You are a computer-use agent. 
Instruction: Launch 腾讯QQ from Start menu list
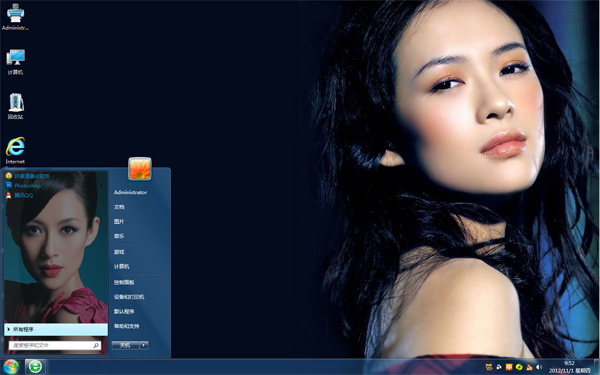click(x=20, y=195)
